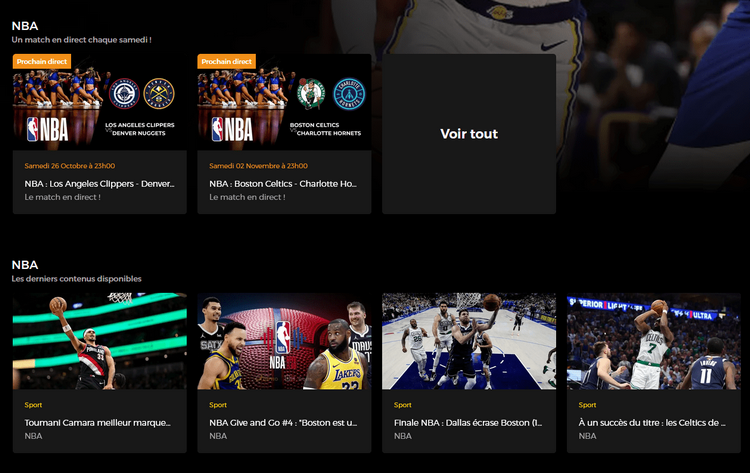Click 'Un match en direct chaque samedi !' subtitle
Image resolution: width=750 pixels, height=473 pixels.
81,40
